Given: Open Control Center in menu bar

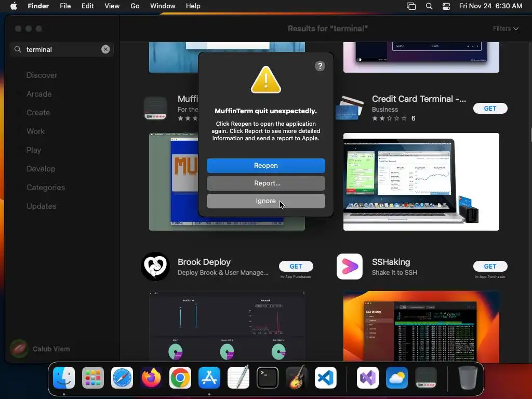Looking at the screenshot, I should 446,6.
